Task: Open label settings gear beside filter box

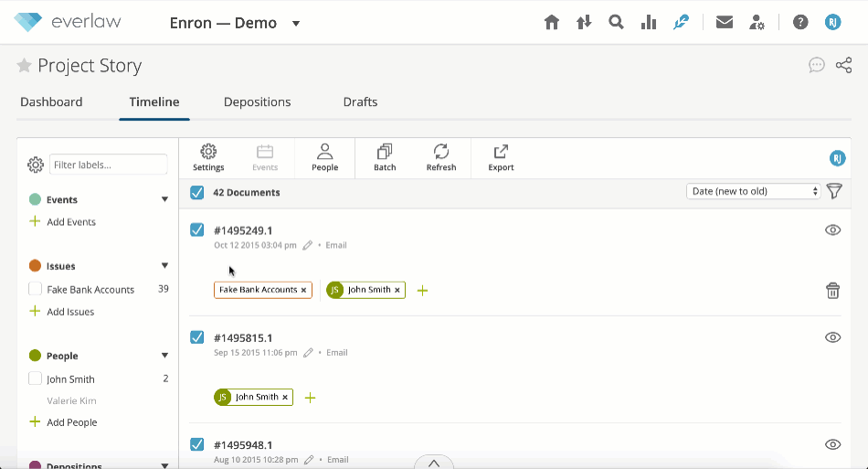Action: tap(36, 165)
